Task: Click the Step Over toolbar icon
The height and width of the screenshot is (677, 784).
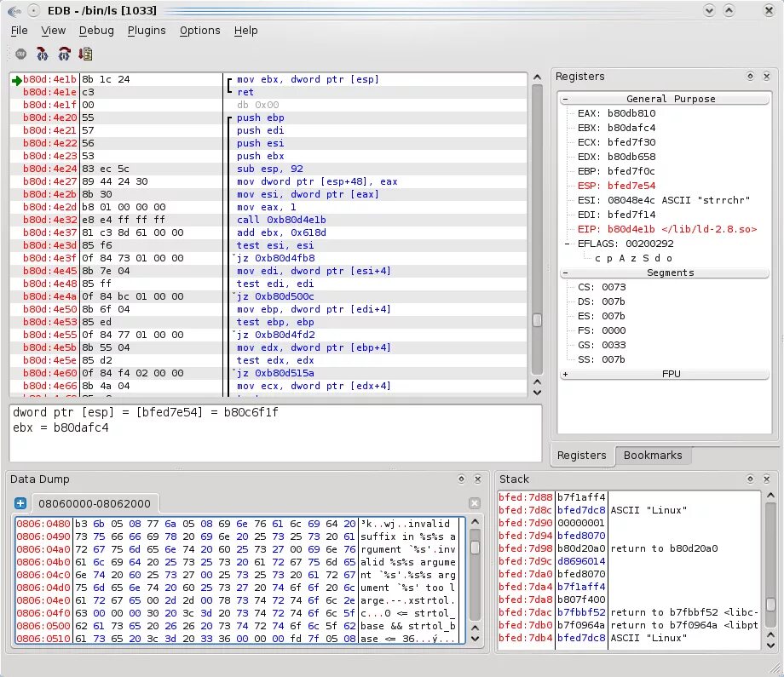Action: pos(64,54)
